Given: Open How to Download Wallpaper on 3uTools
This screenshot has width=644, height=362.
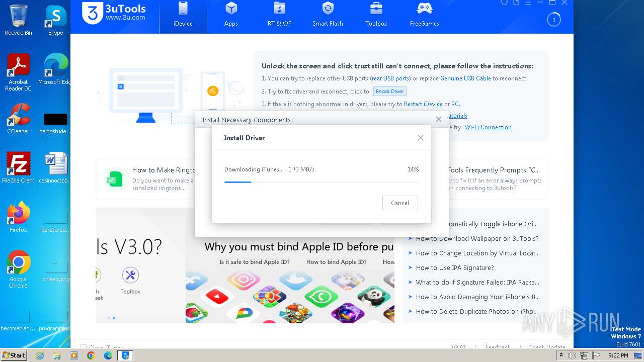Looking at the screenshot, I should point(477,239).
